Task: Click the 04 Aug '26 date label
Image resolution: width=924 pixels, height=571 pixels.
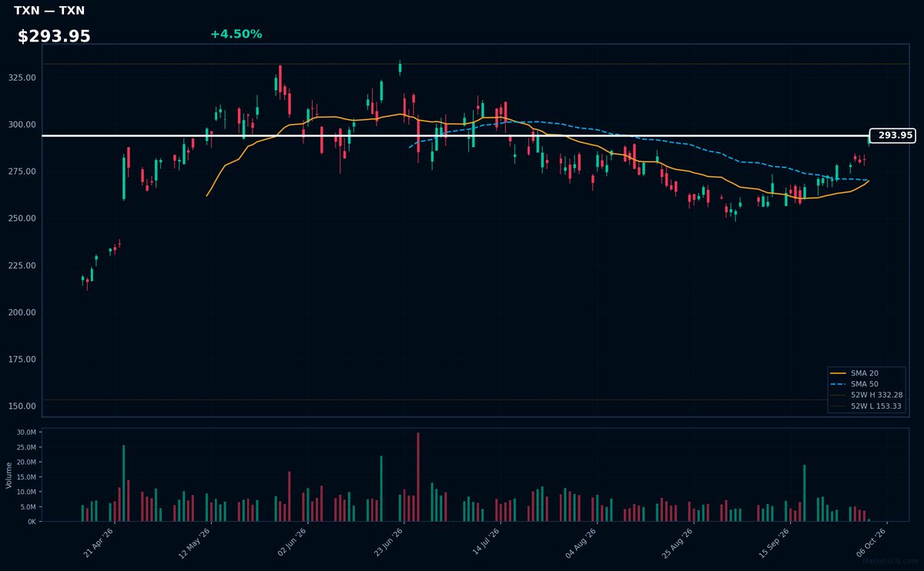Action: 581,542
